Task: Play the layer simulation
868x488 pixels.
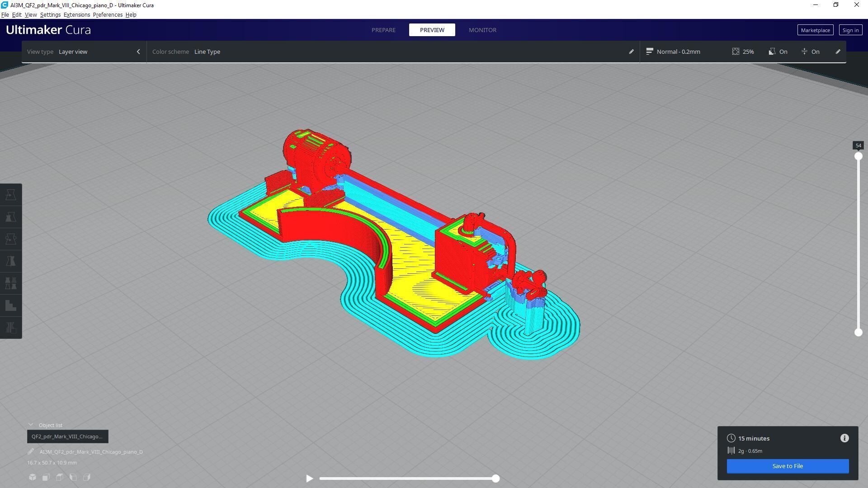Action: (x=309, y=479)
